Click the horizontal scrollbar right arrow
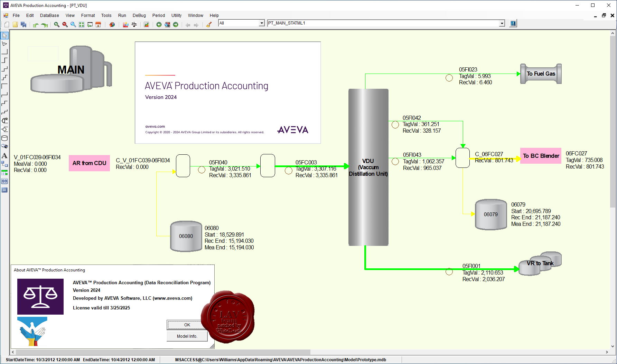617x364 pixels. (x=607, y=352)
